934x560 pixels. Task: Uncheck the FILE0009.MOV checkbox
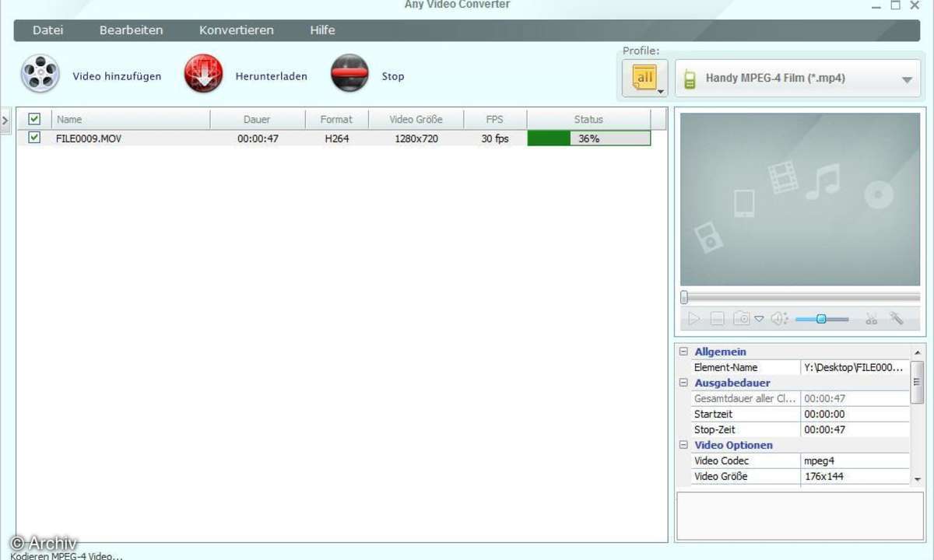pos(34,138)
